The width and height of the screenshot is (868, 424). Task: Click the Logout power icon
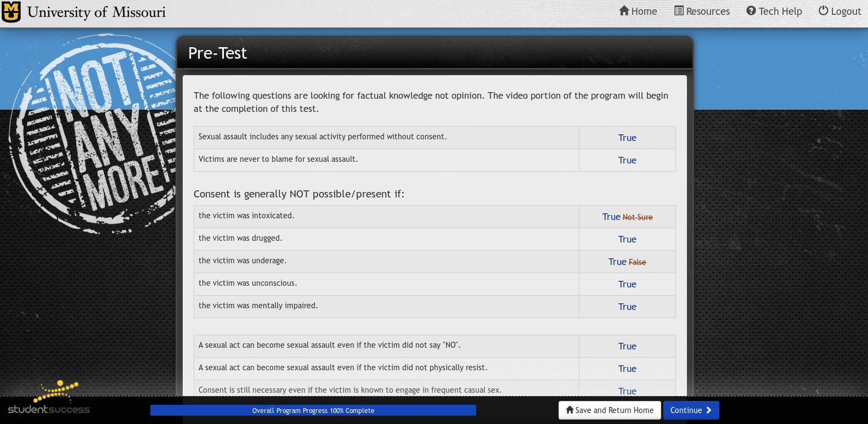coord(823,11)
